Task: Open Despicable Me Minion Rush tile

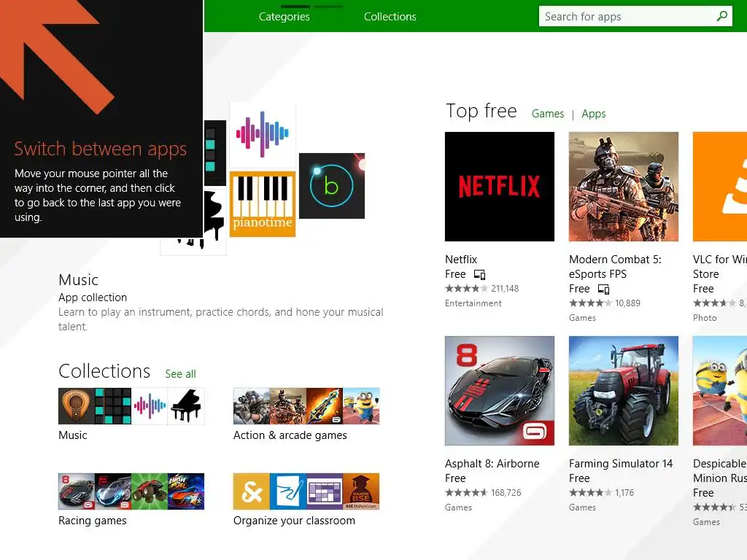Action: pos(720,391)
